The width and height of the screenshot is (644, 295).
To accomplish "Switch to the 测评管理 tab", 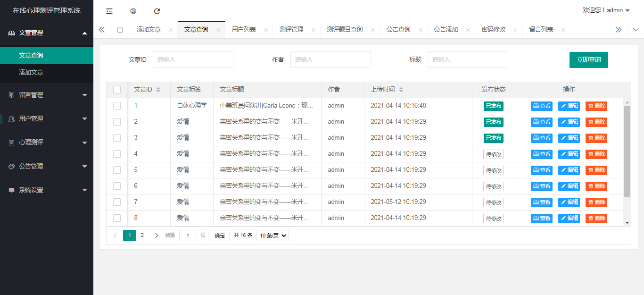I will tap(291, 30).
